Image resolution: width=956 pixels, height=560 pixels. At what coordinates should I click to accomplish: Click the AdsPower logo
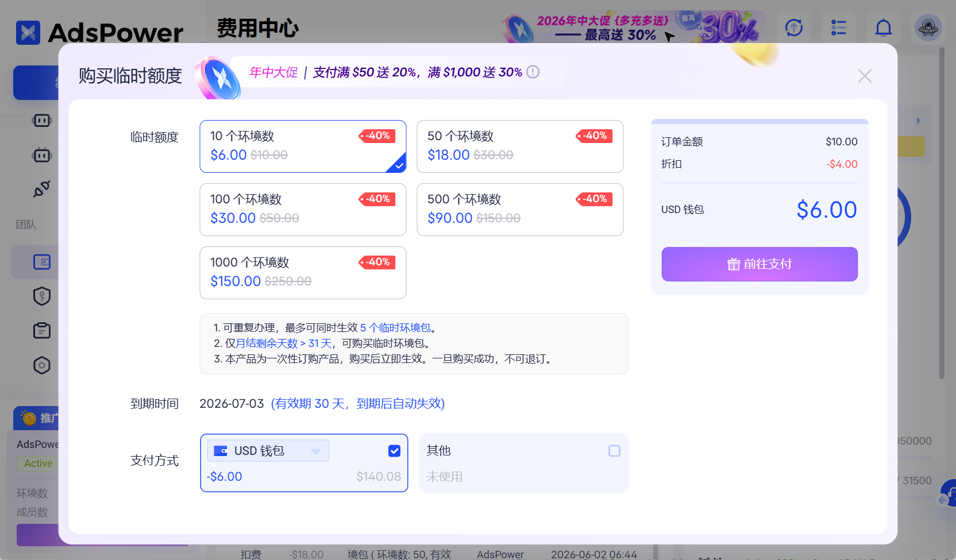99,33
